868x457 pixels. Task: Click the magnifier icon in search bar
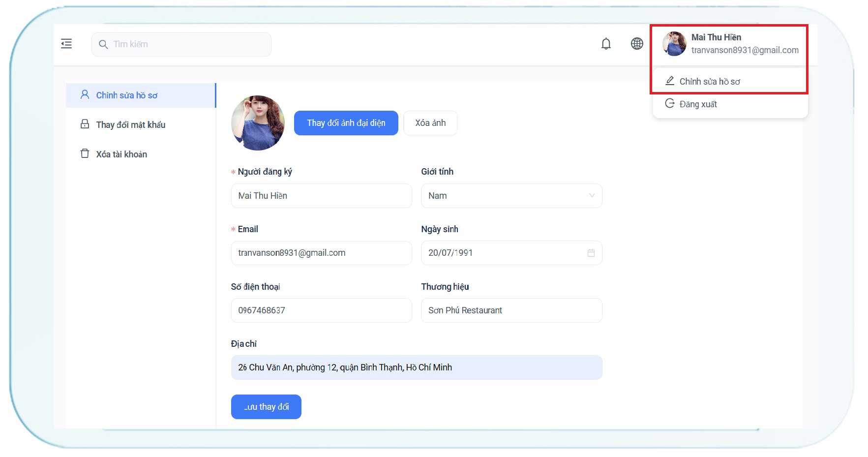(x=103, y=45)
